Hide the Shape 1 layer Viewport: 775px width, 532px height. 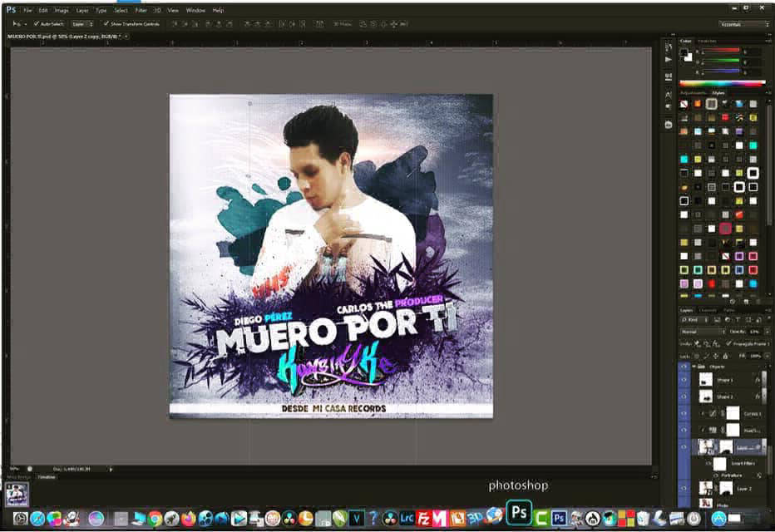(x=684, y=380)
